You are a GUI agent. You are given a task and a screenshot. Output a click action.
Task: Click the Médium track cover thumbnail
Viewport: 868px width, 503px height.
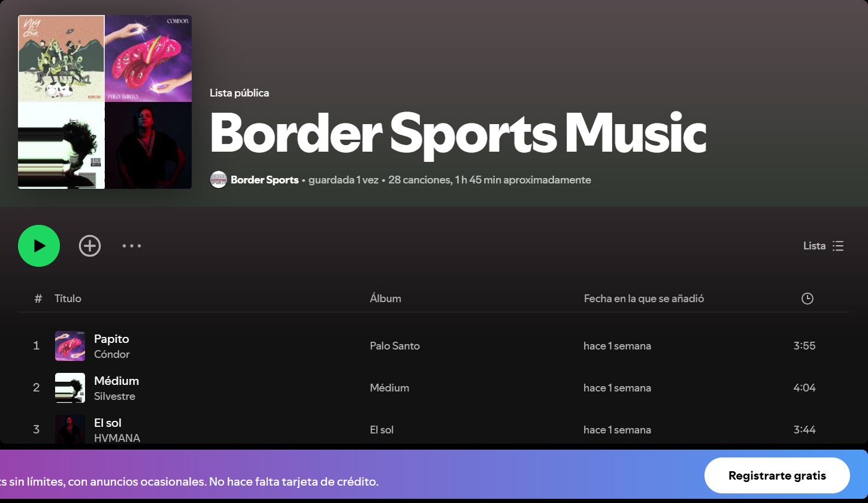pos(70,388)
